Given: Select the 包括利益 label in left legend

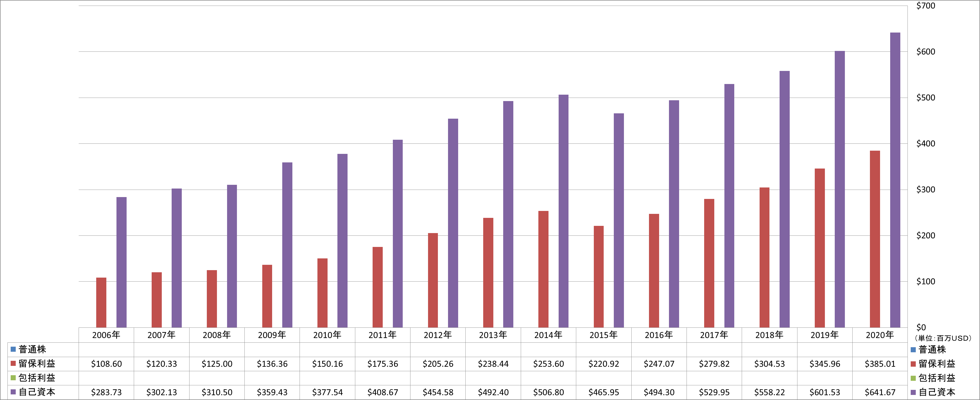Looking at the screenshot, I should 37,378.
